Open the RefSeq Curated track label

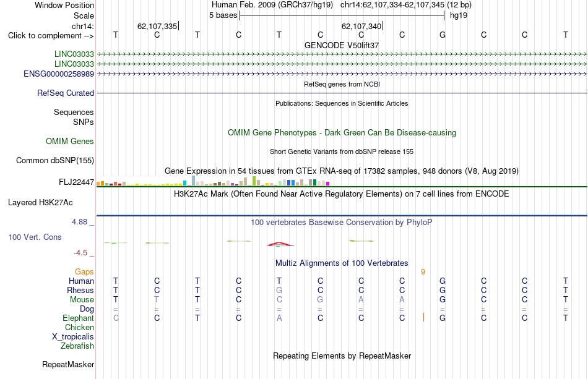point(66,93)
